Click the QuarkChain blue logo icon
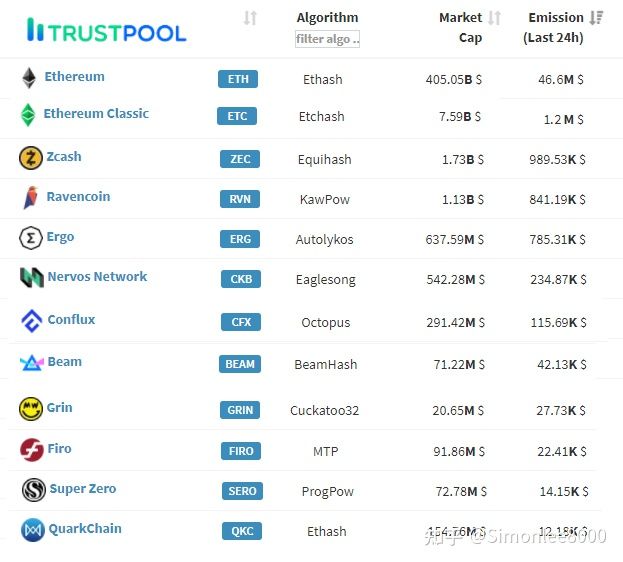Screen dimensions: 623x562 point(33,530)
